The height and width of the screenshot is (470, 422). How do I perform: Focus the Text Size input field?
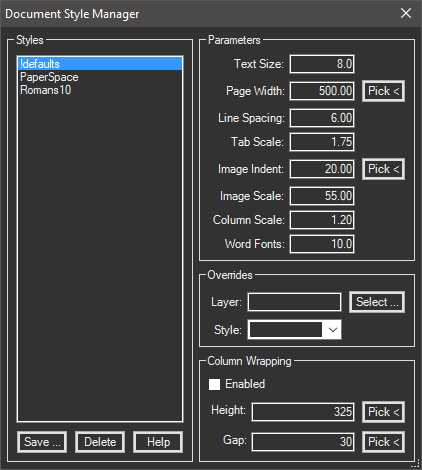(x=322, y=64)
